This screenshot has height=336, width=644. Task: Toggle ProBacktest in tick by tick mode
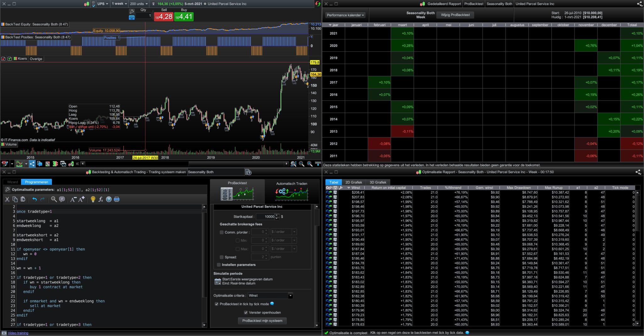pyautogui.click(x=216, y=304)
